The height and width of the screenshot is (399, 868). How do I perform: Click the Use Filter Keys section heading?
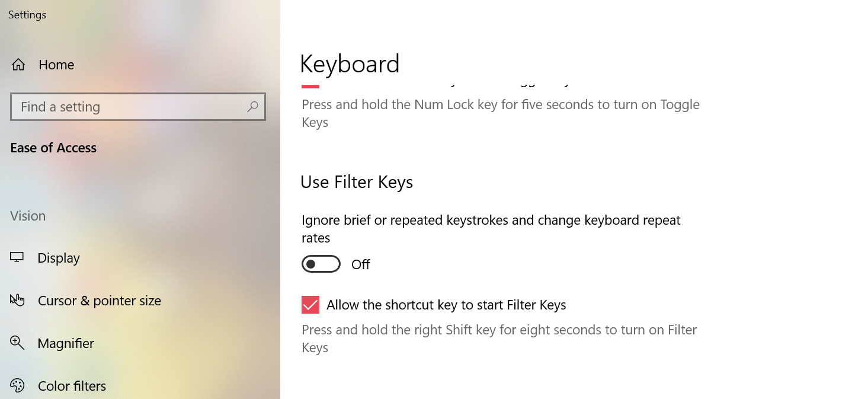point(357,181)
